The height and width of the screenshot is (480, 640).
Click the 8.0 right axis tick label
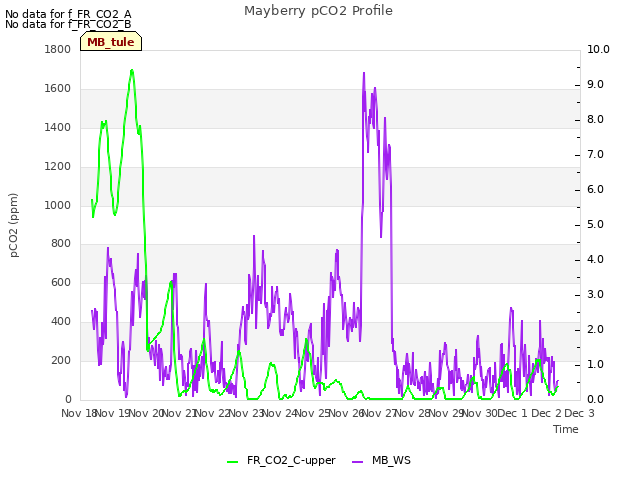[x=595, y=120]
